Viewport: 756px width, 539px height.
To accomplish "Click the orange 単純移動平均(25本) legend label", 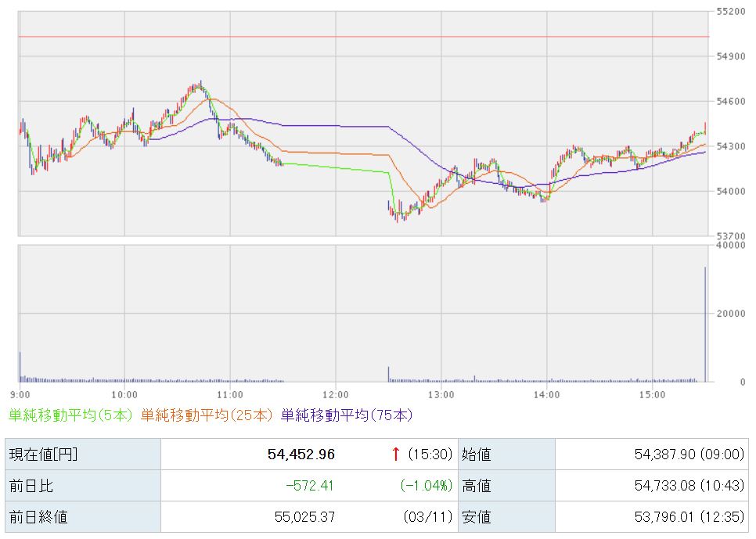I will coord(207,415).
